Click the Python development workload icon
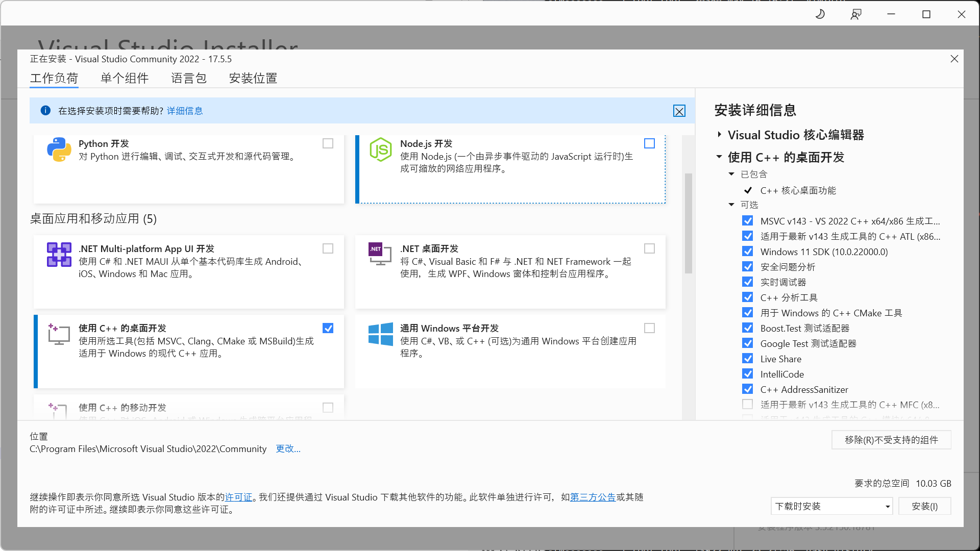Image resolution: width=980 pixels, height=551 pixels. (x=59, y=149)
